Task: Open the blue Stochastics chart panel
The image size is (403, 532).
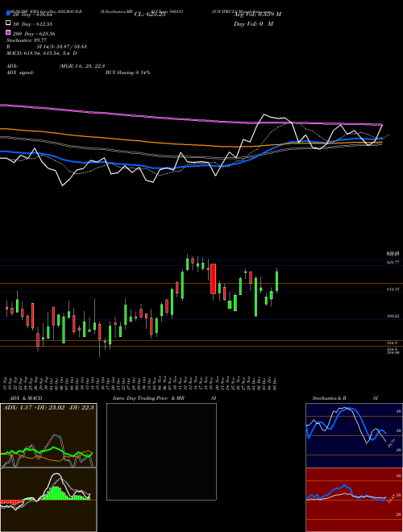Action: pyautogui.click(x=354, y=435)
